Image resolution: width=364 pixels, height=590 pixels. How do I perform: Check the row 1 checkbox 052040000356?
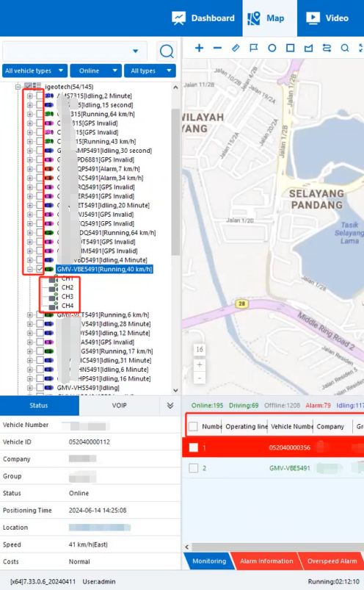(194, 447)
